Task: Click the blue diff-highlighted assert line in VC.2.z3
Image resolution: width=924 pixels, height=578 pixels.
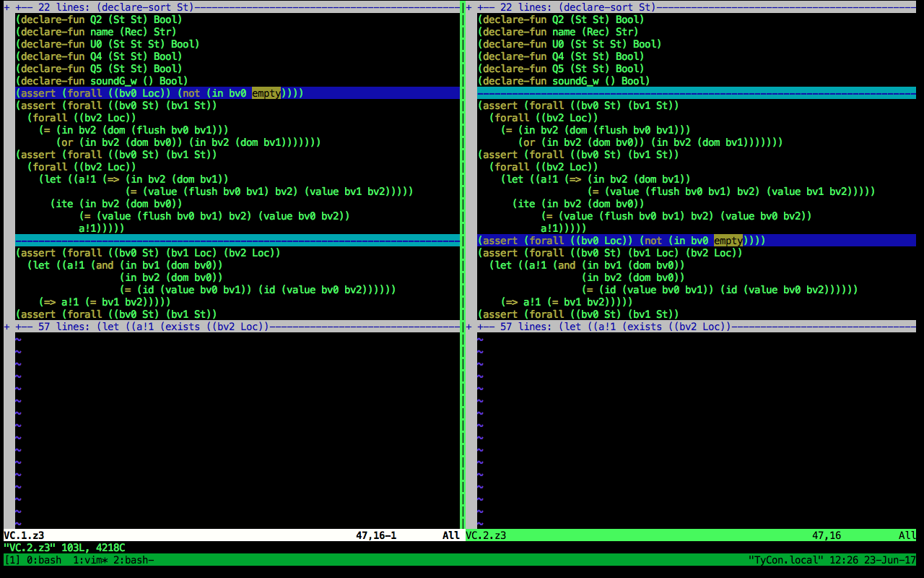Action: click(x=697, y=241)
